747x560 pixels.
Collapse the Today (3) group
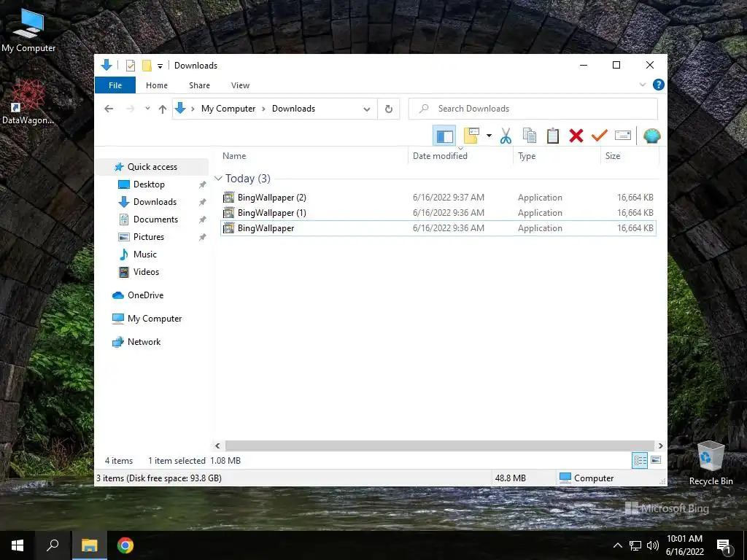point(218,179)
